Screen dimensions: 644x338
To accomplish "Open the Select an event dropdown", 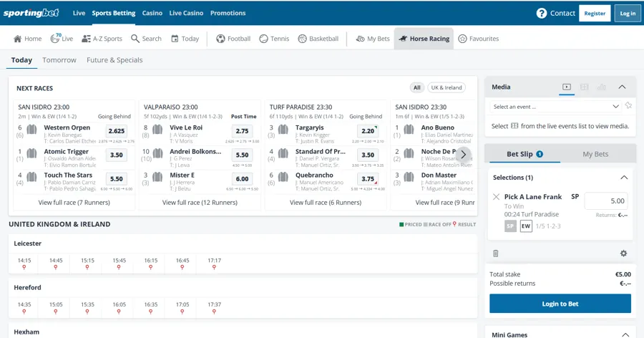I will pos(556,107).
